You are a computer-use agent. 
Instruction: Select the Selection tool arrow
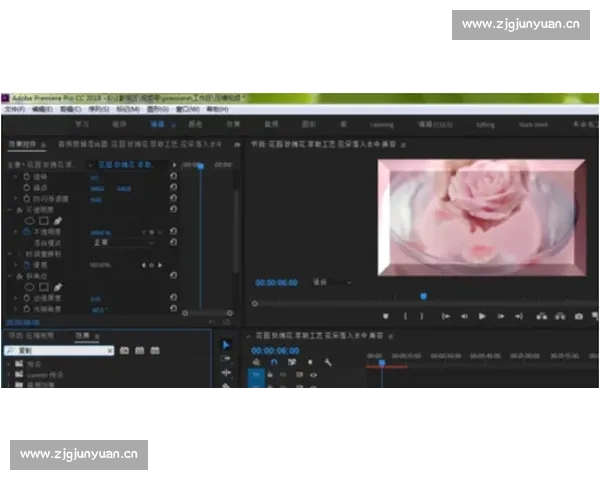click(226, 345)
